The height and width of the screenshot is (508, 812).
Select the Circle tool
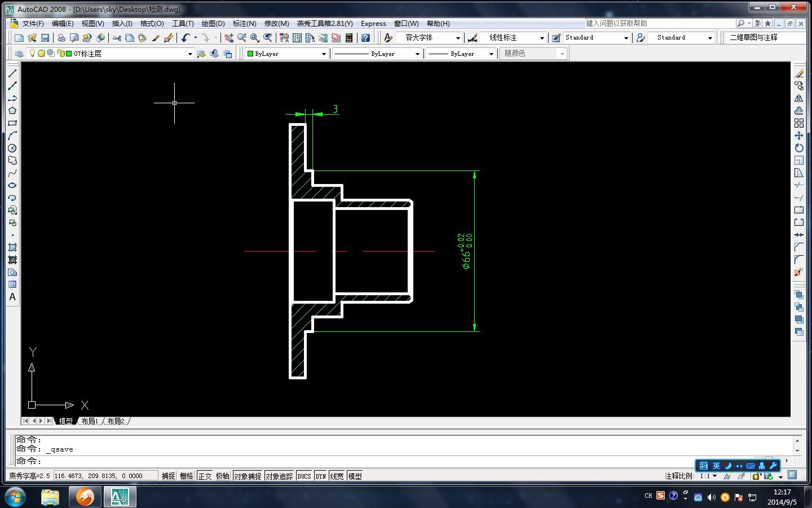click(12, 148)
